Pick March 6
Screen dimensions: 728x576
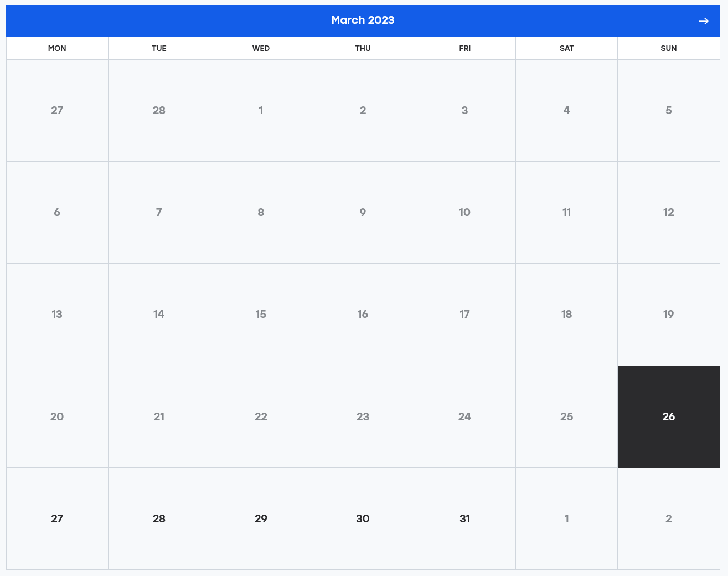click(x=57, y=212)
